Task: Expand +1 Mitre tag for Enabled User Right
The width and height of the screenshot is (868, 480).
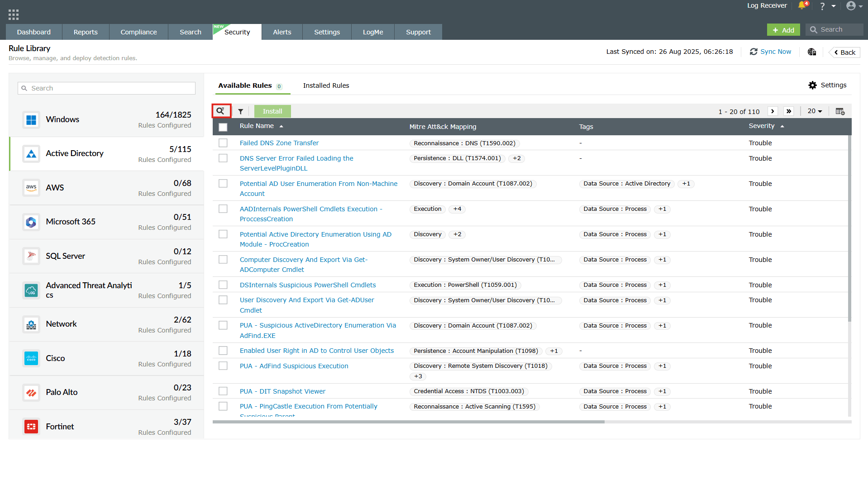Action: tap(554, 351)
